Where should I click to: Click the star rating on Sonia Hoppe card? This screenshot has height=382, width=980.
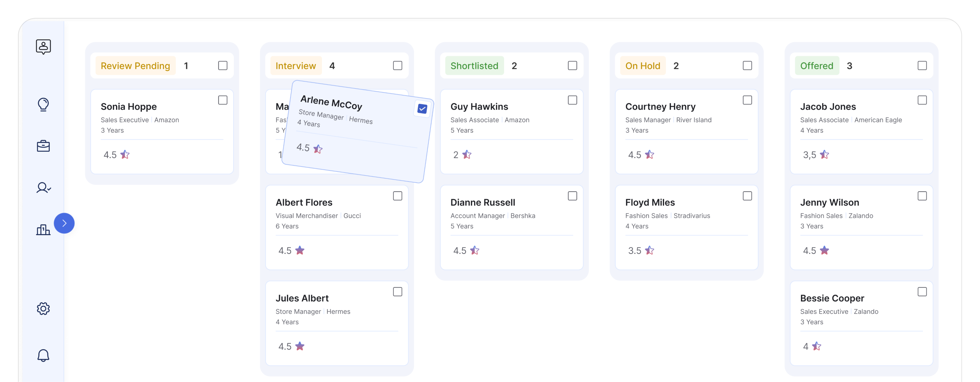[x=125, y=155]
